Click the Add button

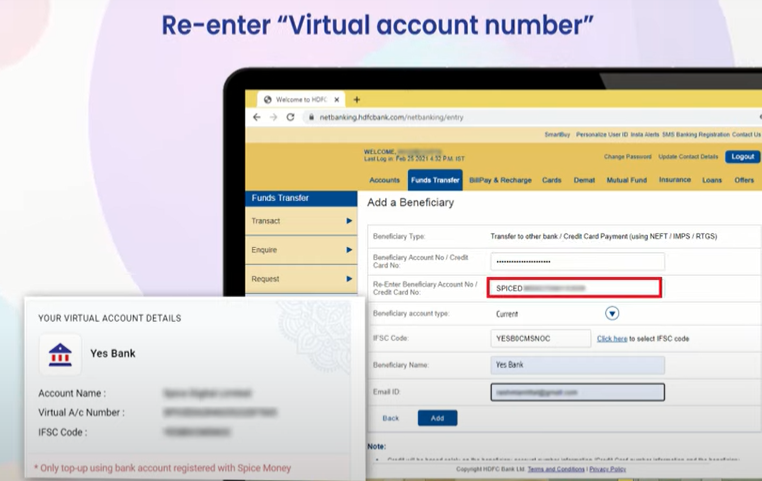[437, 418]
